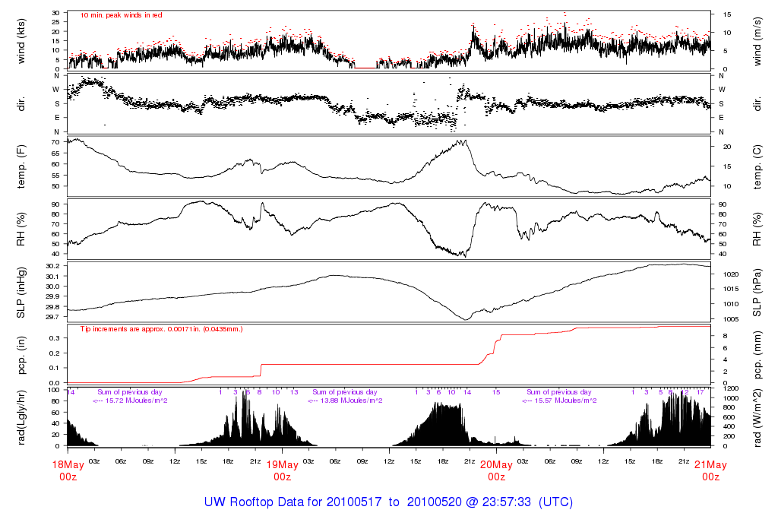This screenshot has height=532, width=778.
Task: Select the '20May 00z' date label
Action: [x=497, y=470]
